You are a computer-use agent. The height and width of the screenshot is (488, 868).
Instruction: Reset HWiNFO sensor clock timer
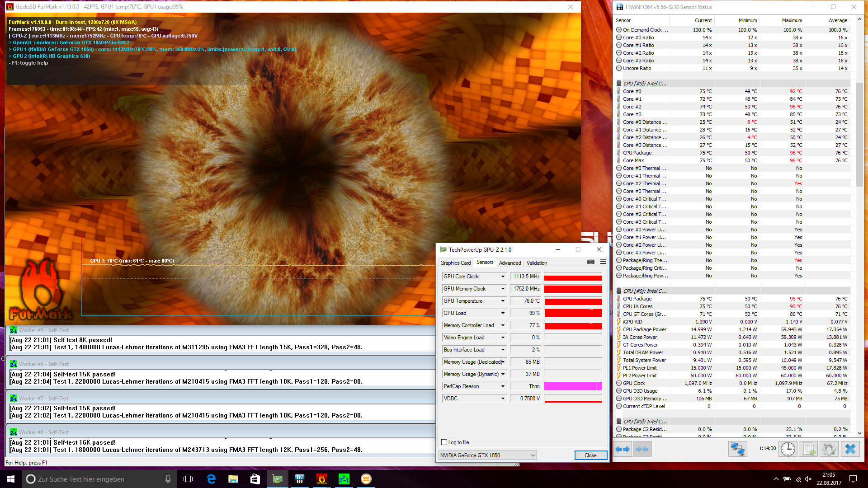788,449
